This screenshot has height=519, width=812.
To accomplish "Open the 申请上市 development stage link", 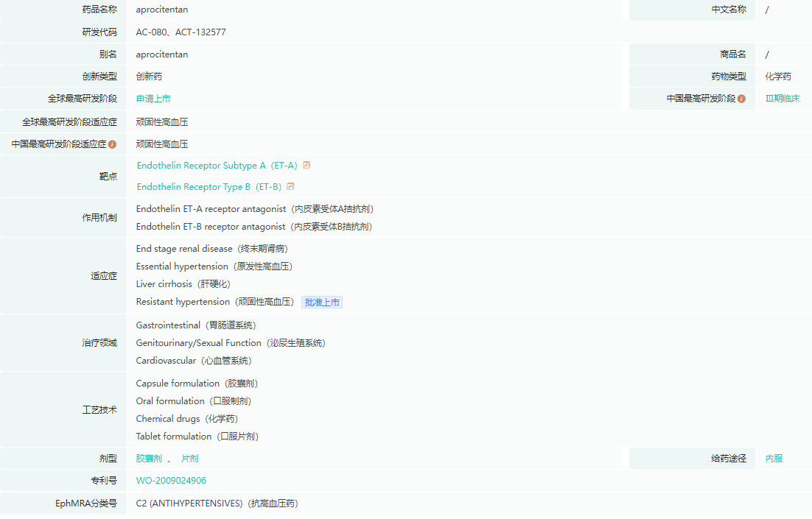I will tap(153, 99).
